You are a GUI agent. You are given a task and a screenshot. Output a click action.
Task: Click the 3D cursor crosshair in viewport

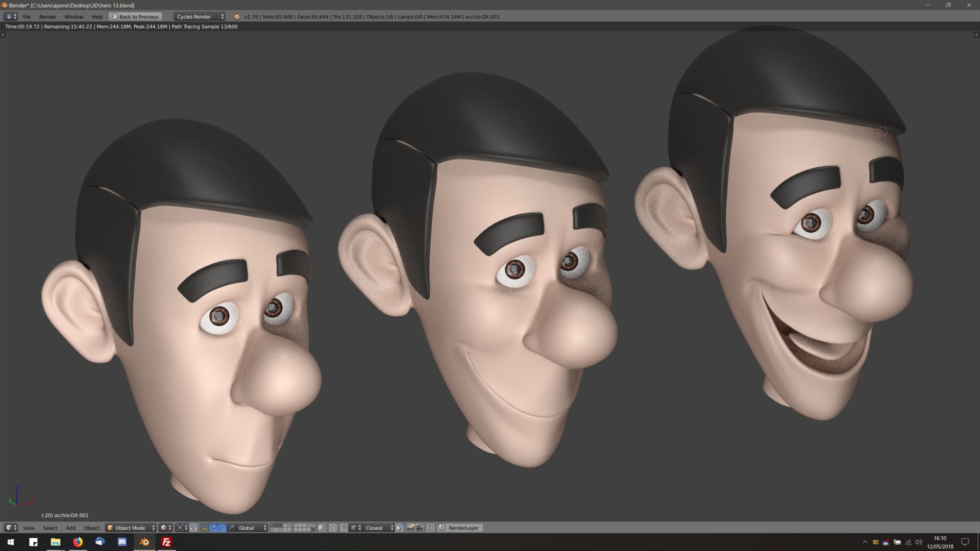point(882,132)
